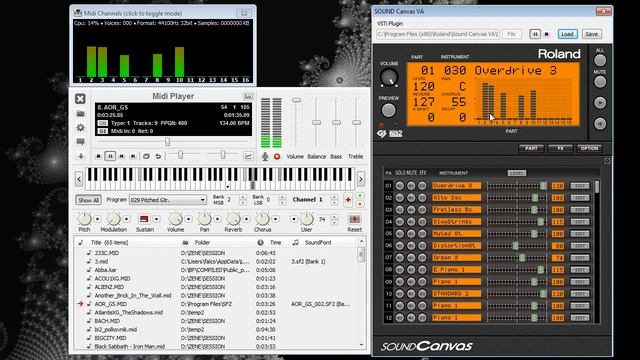640x360 pixels.
Task: Click the ALL round button in Sound Canvas
Action: (600, 60)
